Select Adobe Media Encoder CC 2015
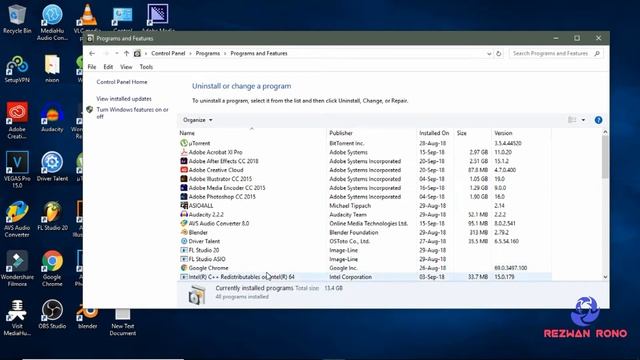The width and height of the screenshot is (640, 360). (365, 188)
